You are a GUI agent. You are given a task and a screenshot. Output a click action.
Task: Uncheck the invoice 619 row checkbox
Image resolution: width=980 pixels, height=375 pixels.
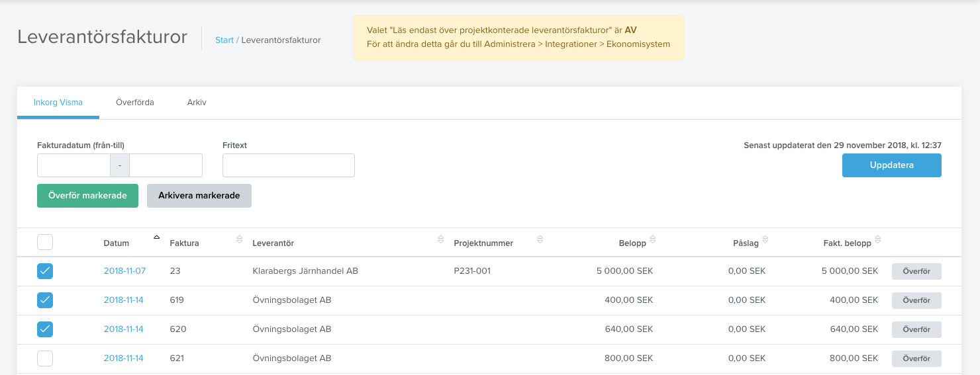45,300
